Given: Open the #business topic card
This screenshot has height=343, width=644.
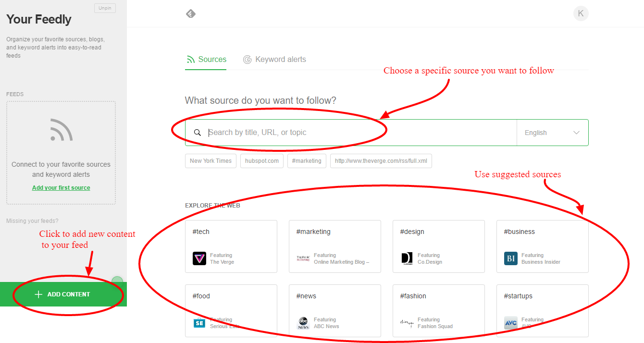Looking at the screenshot, I should tap(543, 246).
